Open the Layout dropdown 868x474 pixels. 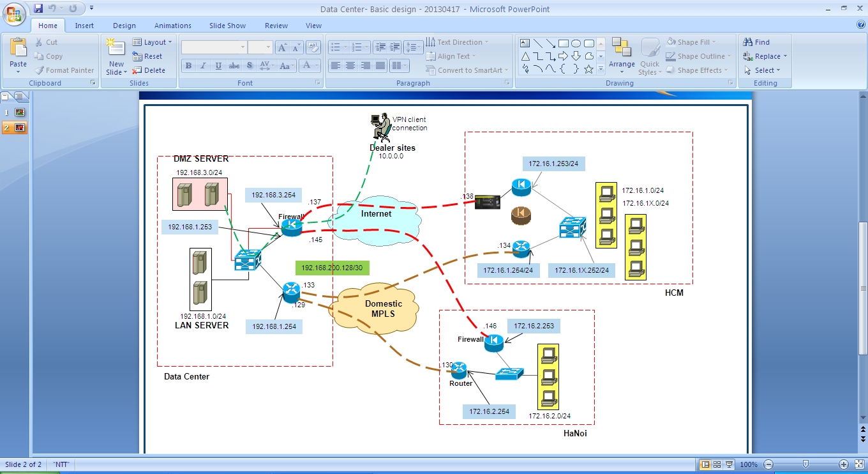(153, 42)
